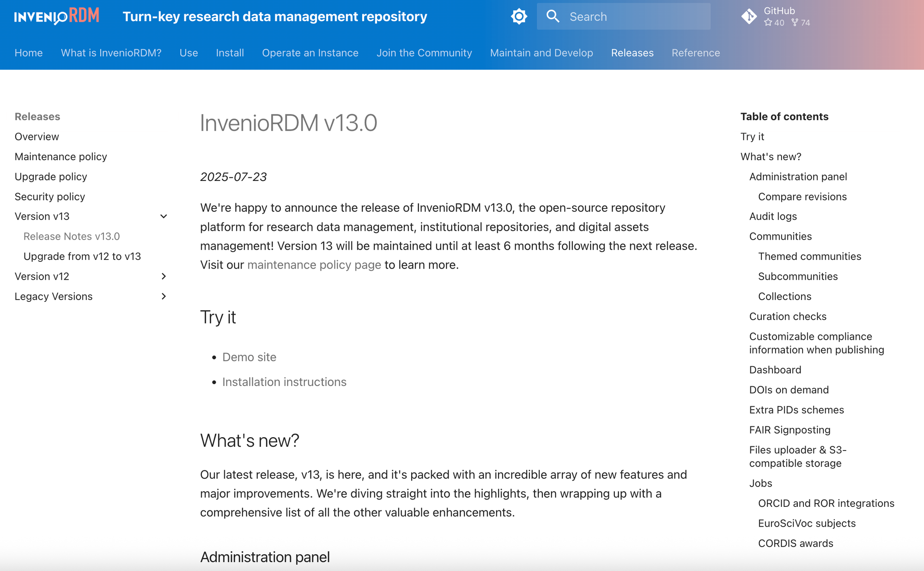This screenshot has width=924, height=571.
Task: Collapse the Version v13 section
Action: (x=164, y=216)
